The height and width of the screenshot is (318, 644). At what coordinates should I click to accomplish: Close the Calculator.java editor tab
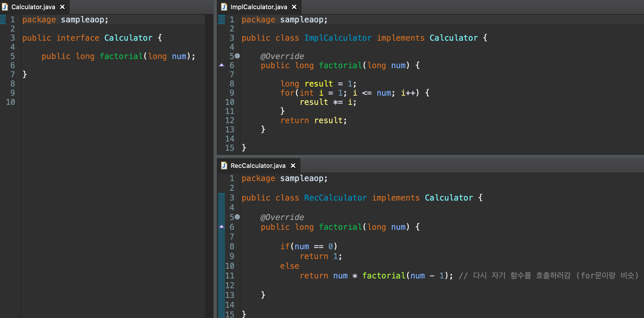62,7
